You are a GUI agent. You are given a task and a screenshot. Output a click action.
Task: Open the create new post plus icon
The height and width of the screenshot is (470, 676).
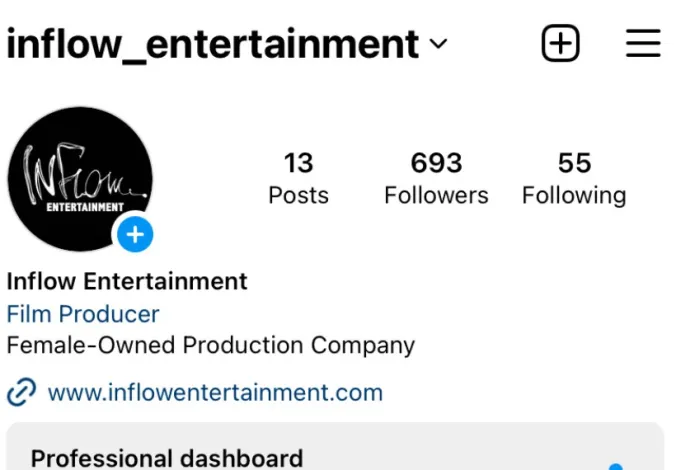tap(560, 43)
